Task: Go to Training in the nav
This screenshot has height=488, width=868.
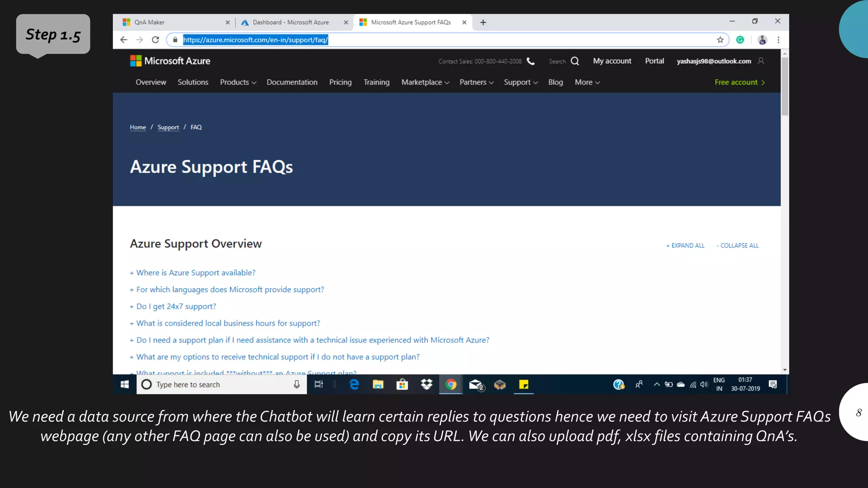Action: click(x=376, y=82)
